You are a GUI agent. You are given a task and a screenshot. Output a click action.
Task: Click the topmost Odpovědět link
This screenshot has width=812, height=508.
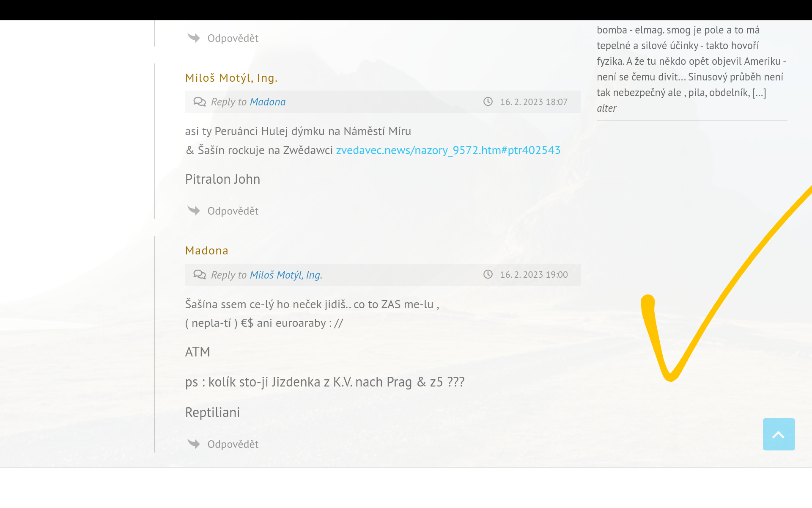[233, 38]
